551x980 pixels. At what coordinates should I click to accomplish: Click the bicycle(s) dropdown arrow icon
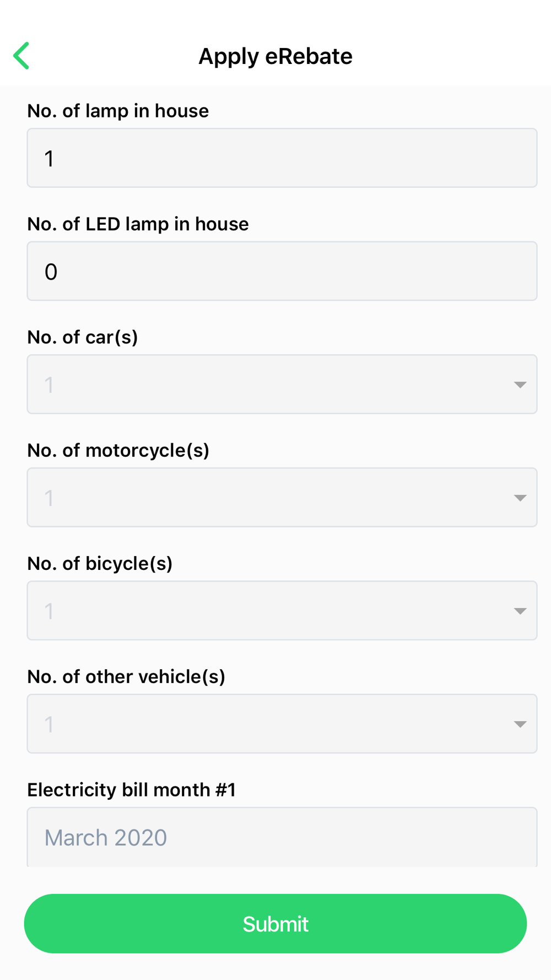[x=520, y=611]
